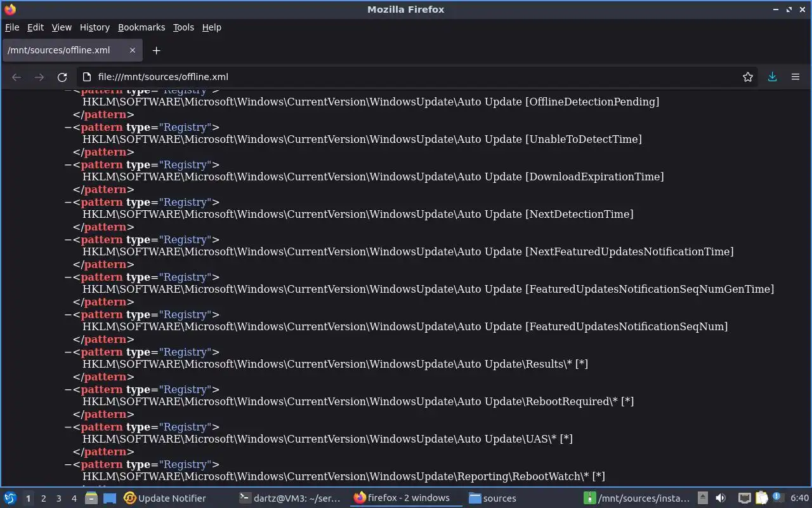Close the offline.xml tab
This screenshot has width=812, height=508.
click(133, 50)
